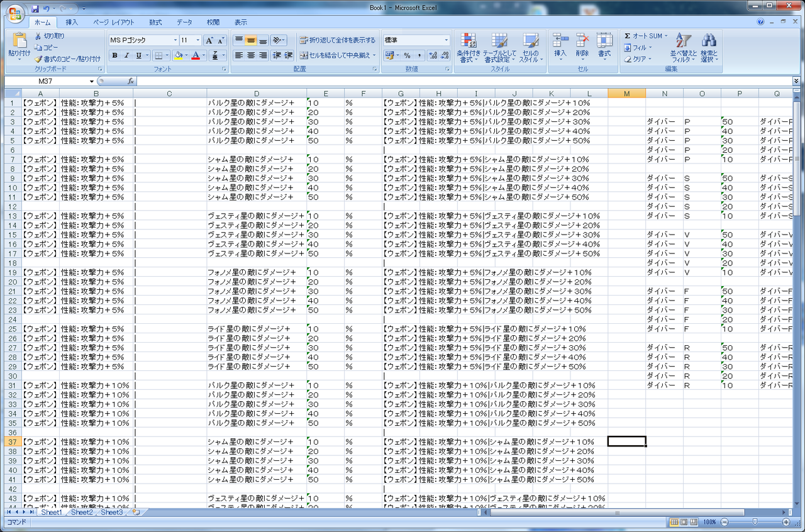
Task: Top-align cell contents
Action: 239,40
